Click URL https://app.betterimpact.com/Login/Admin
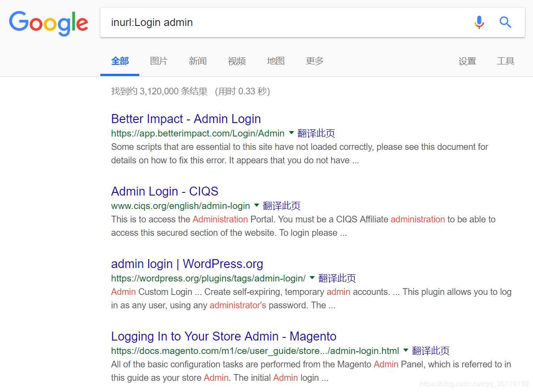The width and height of the screenshot is (533, 392). (x=198, y=133)
